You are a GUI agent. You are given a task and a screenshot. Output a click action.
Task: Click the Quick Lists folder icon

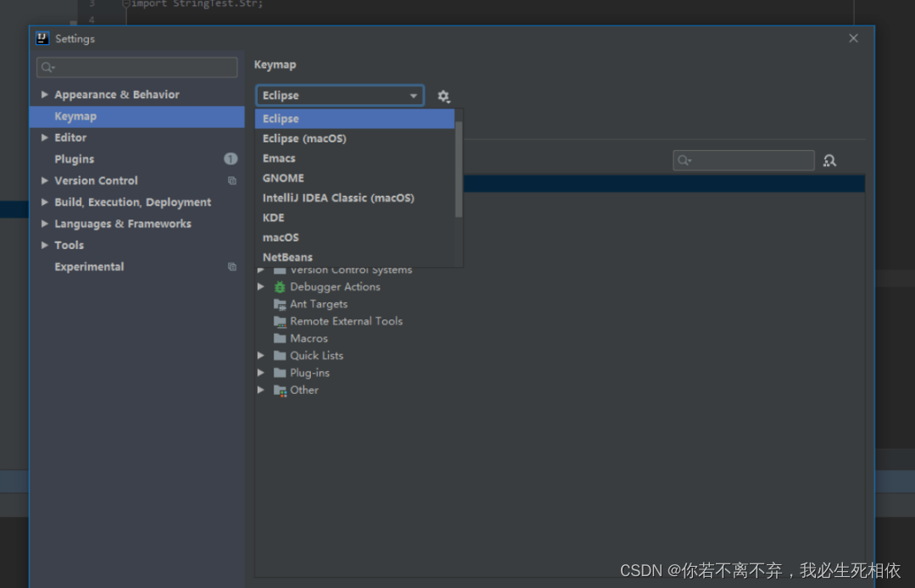(x=280, y=355)
